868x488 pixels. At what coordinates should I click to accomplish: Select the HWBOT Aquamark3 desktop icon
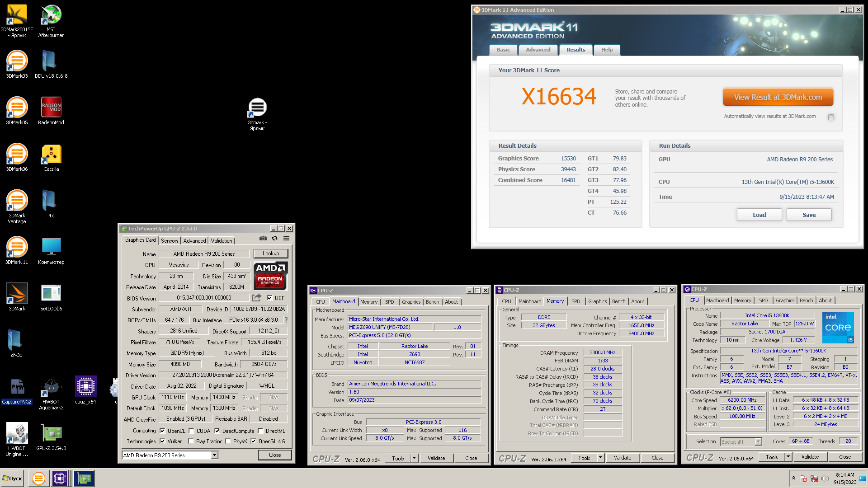[51, 394]
